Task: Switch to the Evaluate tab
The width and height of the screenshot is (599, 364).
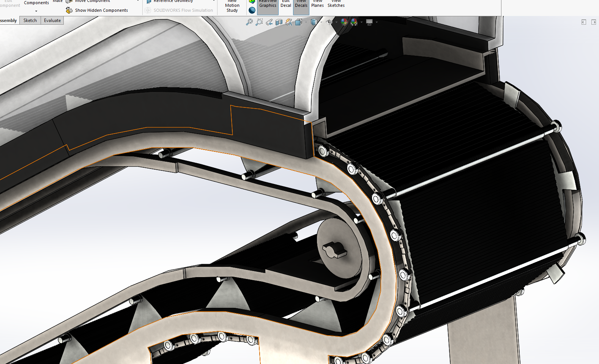Action: (x=52, y=20)
